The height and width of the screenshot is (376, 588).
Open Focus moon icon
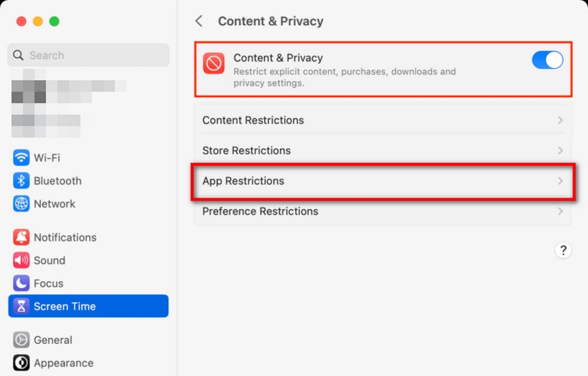[21, 283]
